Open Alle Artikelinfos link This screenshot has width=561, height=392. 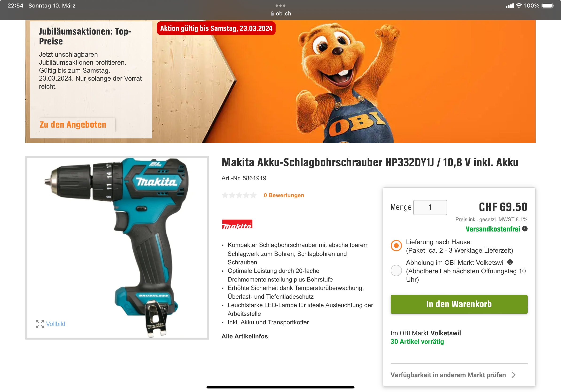pos(245,336)
